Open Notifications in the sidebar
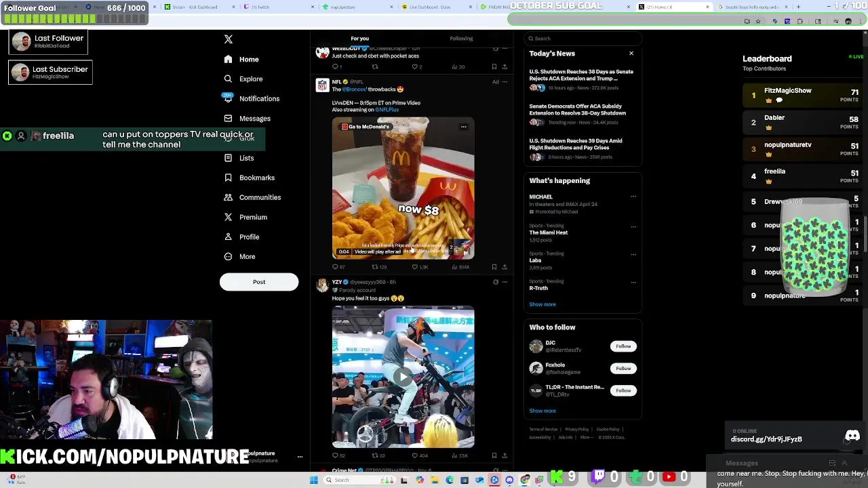Viewport: 868px width, 488px height. [x=251, y=99]
